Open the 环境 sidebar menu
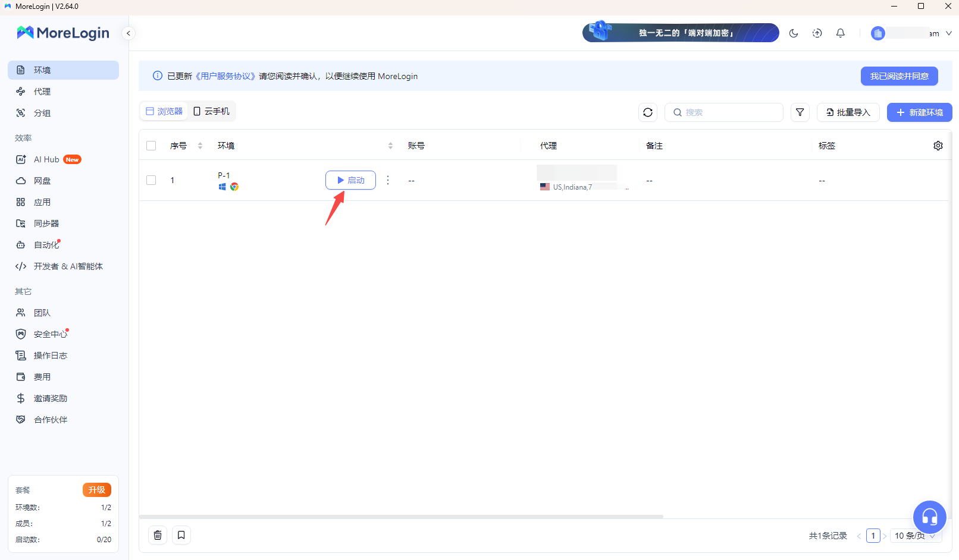Screen dimensions: 959x560 [x=64, y=70]
